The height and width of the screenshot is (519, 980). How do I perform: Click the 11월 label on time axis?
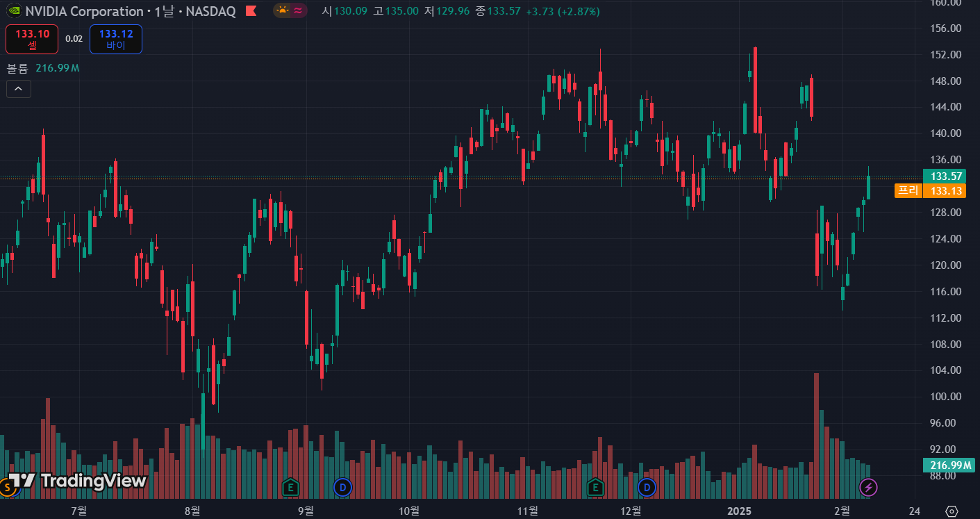[x=529, y=511]
